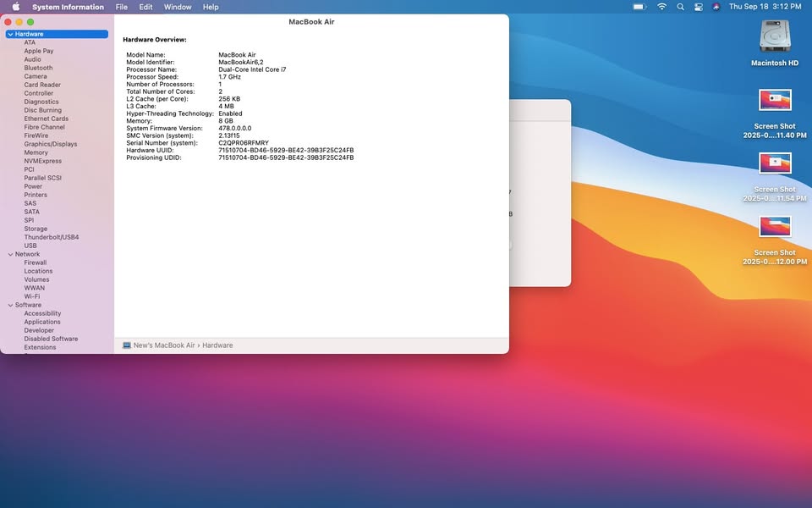Open Control Center from the menu bar

(699, 7)
